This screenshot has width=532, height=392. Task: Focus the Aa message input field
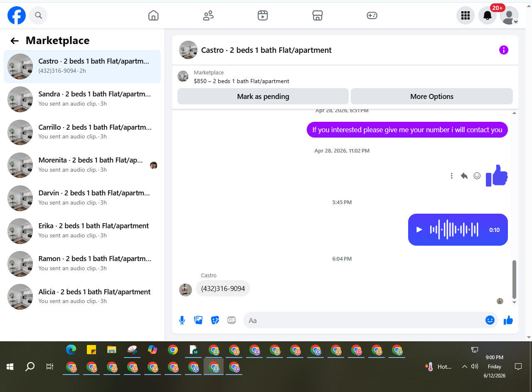tap(364, 320)
